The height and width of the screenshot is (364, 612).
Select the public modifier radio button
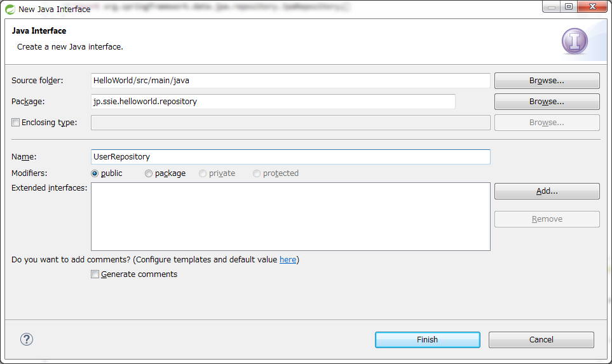(x=95, y=173)
